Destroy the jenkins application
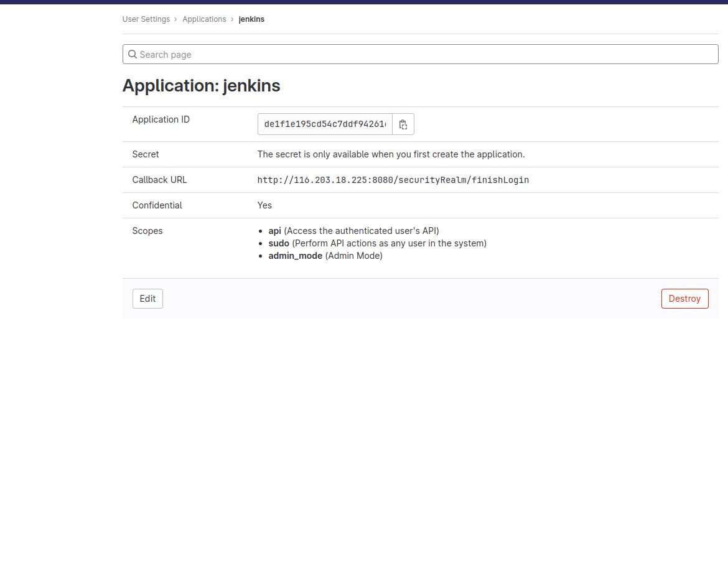The image size is (728, 565). [x=684, y=299]
